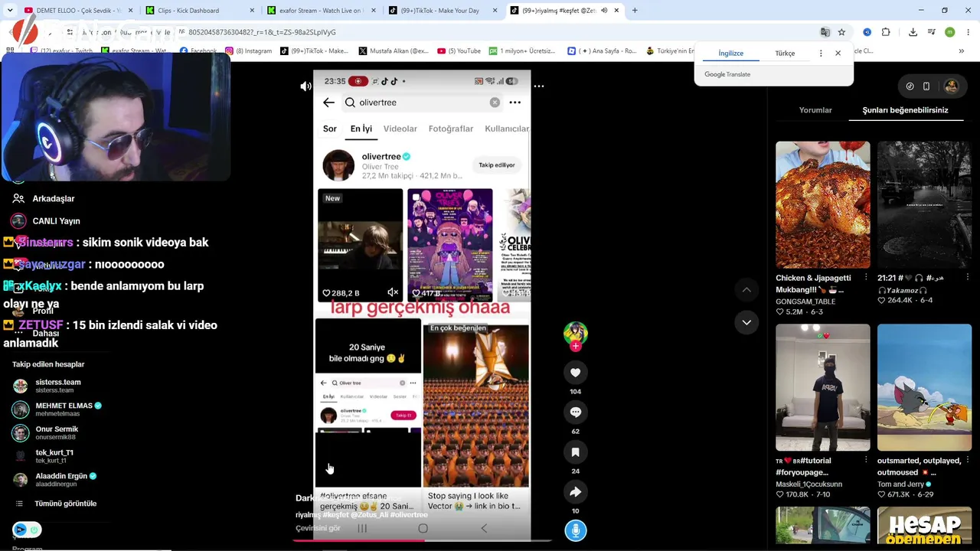Go to the next video with down arrow

(x=746, y=322)
